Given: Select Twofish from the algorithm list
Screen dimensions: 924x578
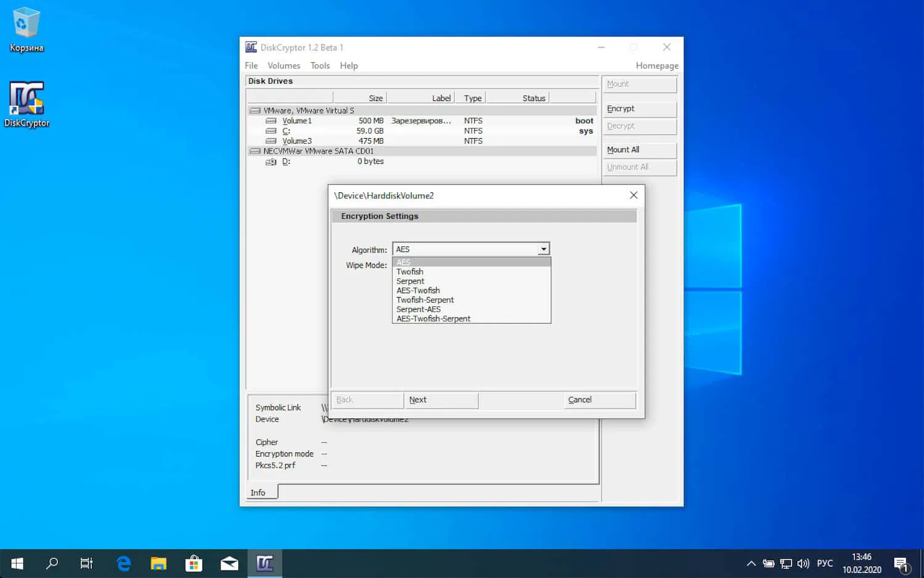Looking at the screenshot, I should [410, 271].
